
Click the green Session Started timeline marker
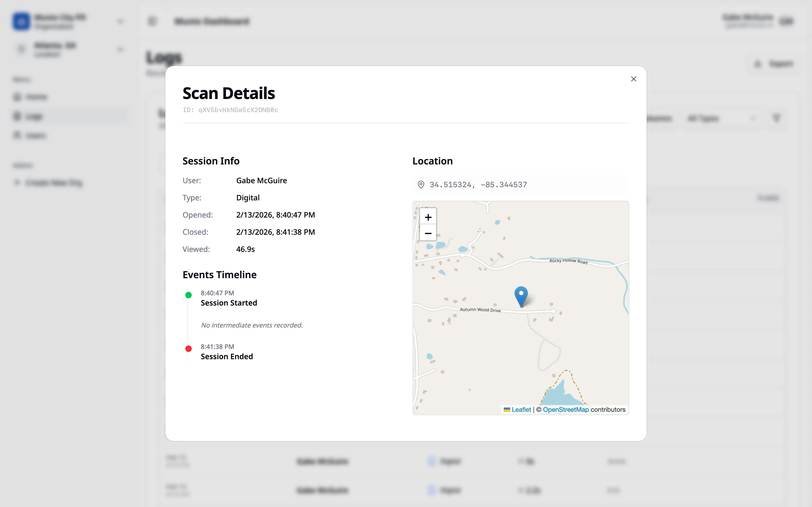click(189, 295)
